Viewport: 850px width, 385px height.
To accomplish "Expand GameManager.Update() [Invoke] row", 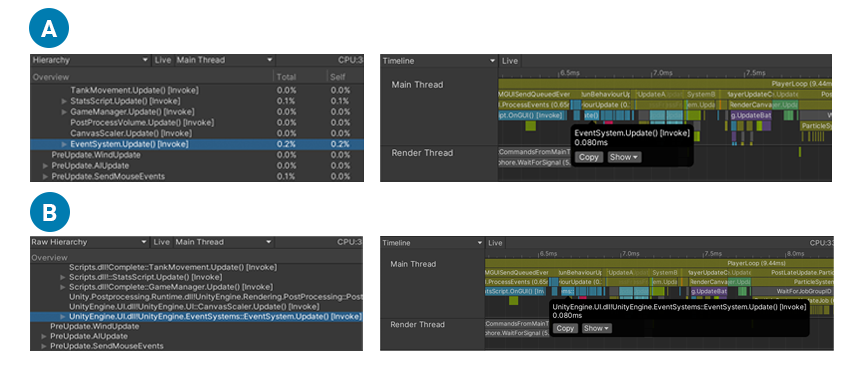I will [65, 112].
